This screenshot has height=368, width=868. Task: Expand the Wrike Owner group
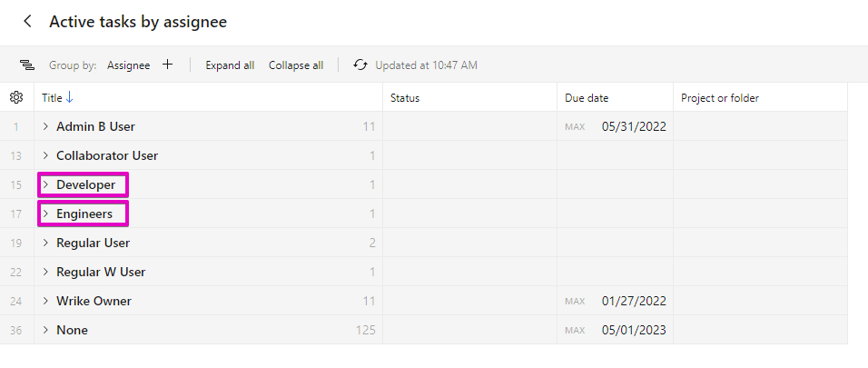click(x=45, y=301)
